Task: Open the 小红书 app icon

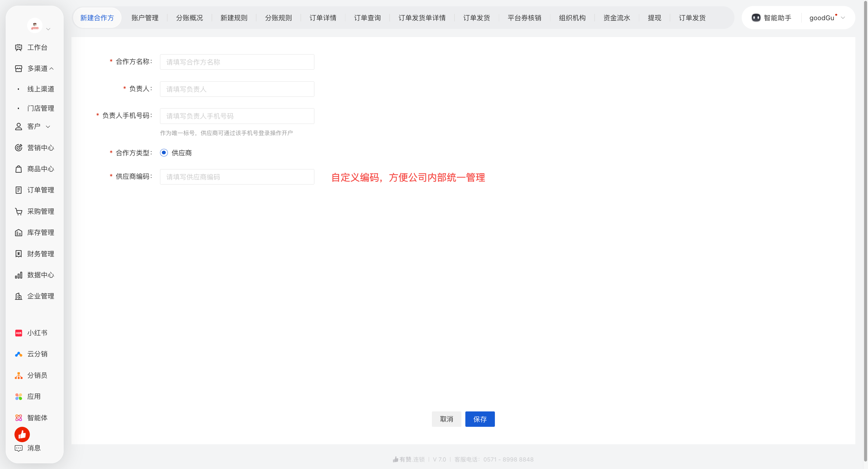Action: (x=18, y=333)
